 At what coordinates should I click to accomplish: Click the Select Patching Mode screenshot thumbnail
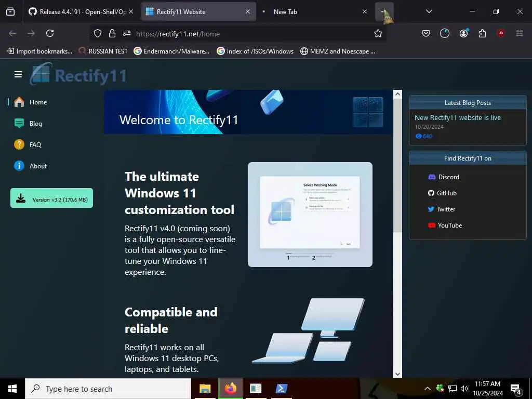(x=310, y=215)
